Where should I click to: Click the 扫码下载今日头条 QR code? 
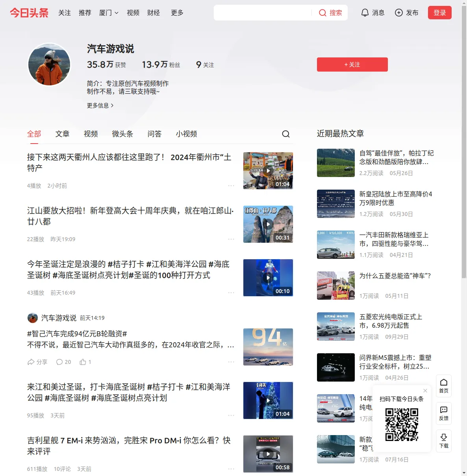tap(402, 424)
